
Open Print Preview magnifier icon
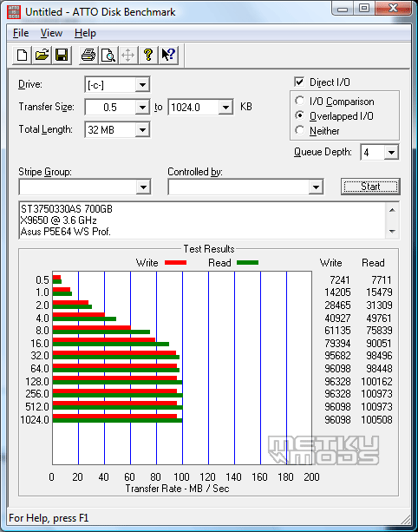pos(108,55)
